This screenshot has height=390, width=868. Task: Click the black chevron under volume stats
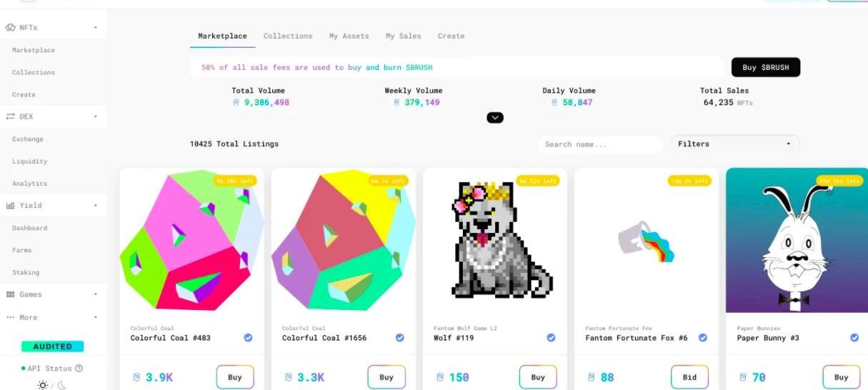[x=495, y=118]
